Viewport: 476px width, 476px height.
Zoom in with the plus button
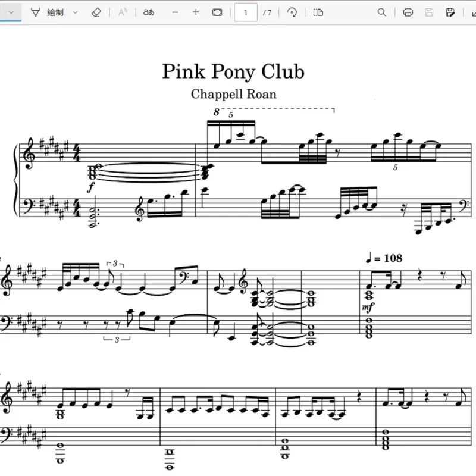pos(196,12)
